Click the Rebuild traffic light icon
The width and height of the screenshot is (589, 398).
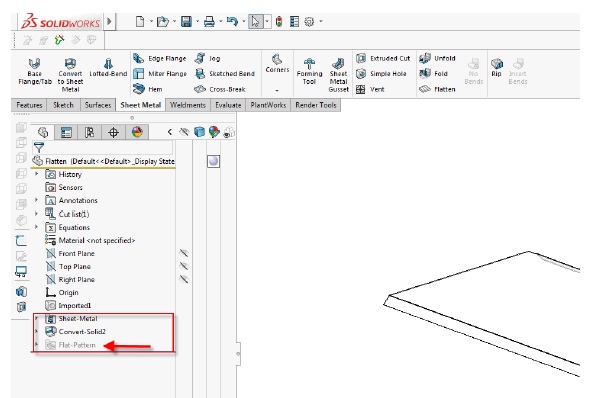[x=279, y=21]
